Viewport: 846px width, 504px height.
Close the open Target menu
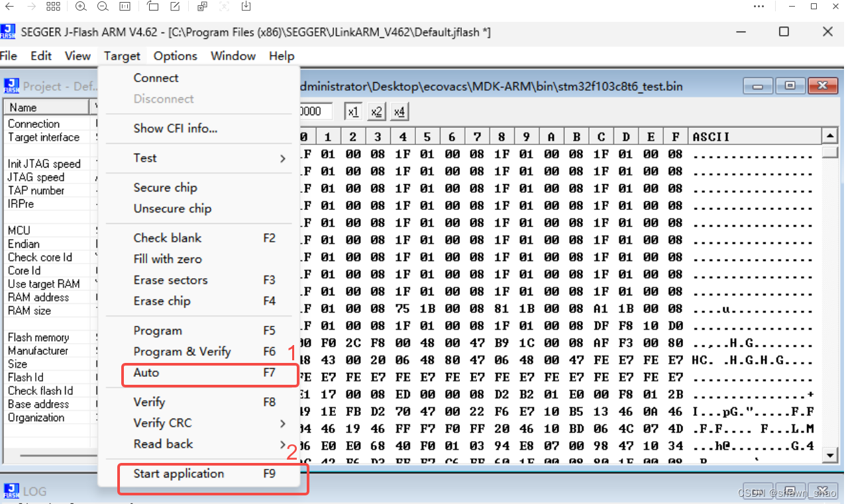[x=122, y=56]
